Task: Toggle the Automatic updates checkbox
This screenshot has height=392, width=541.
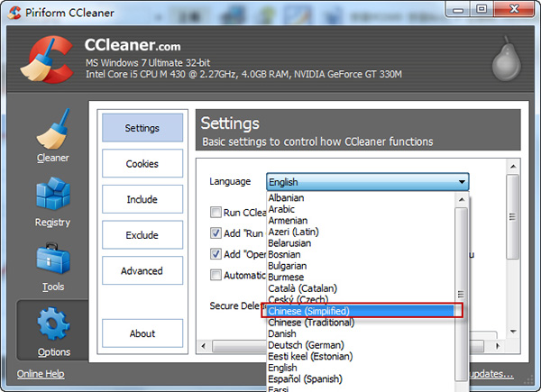Action: (215, 275)
